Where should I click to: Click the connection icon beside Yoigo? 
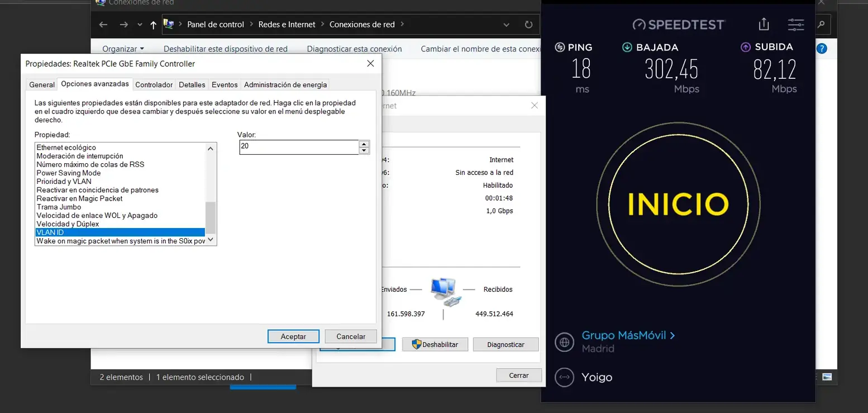tap(565, 377)
